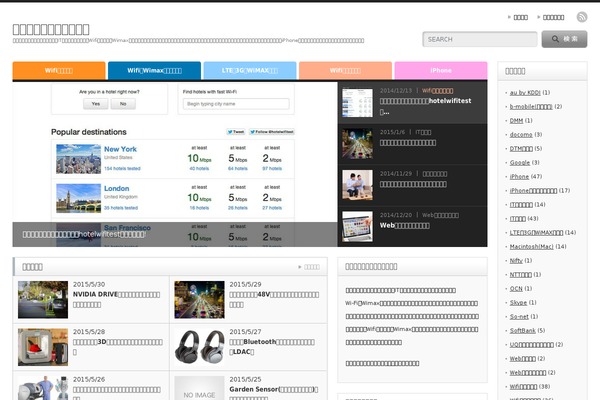This screenshot has width=600, height=400.
Task: Click the street car thumbnail for NVIDIA DRIVE
Action: click(x=43, y=300)
